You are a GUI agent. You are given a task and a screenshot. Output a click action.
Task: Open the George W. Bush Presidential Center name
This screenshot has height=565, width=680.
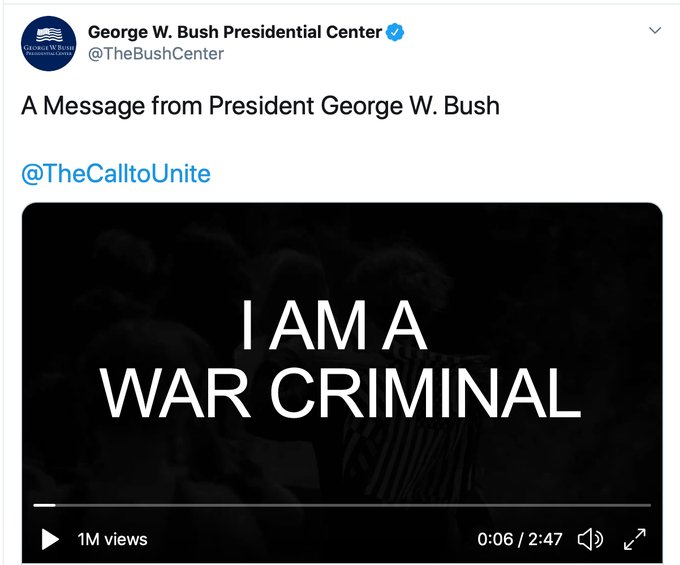click(x=235, y=32)
